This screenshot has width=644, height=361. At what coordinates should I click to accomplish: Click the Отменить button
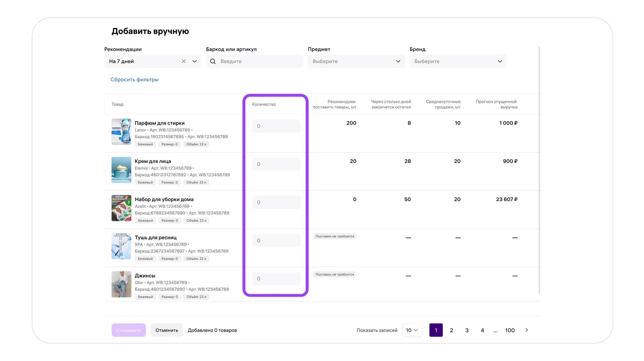pyautogui.click(x=167, y=330)
